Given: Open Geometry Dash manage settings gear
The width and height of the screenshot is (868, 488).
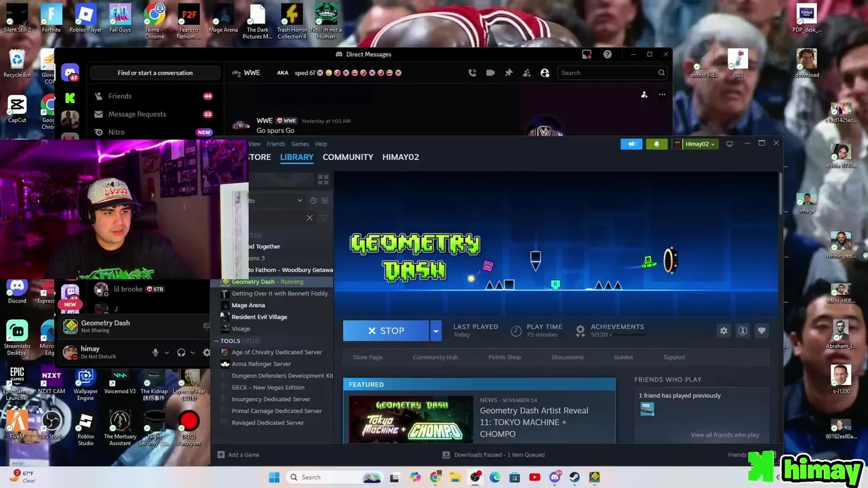Looking at the screenshot, I should (724, 331).
